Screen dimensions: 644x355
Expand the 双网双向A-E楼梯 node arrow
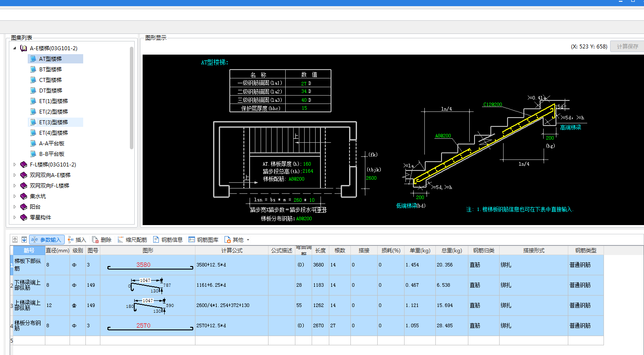15,175
